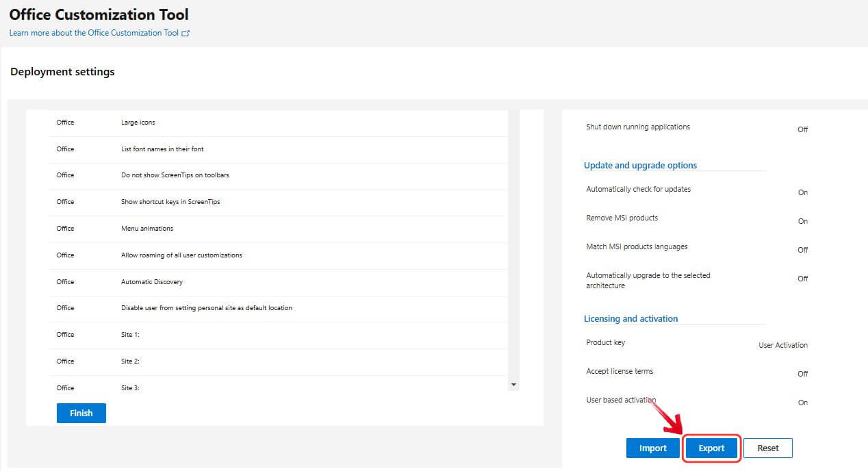Select Disable user from setting personal site row

(x=279, y=308)
